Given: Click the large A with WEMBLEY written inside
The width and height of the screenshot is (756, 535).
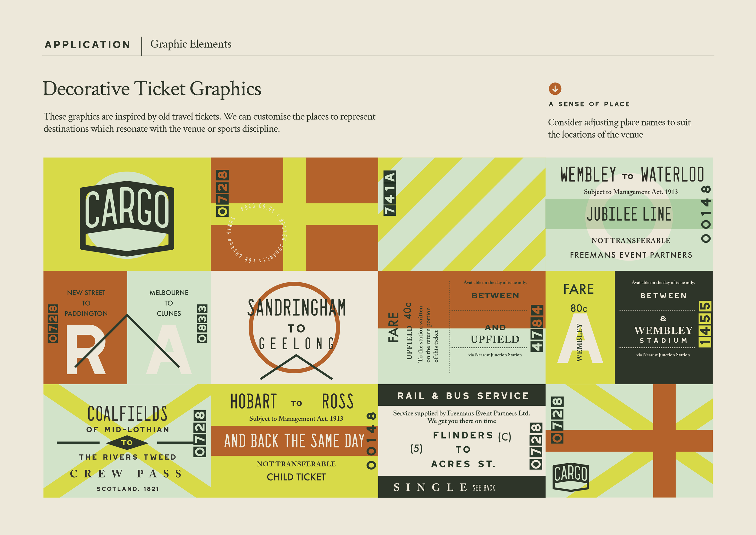Looking at the screenshot, I should [x=580, y=338].
